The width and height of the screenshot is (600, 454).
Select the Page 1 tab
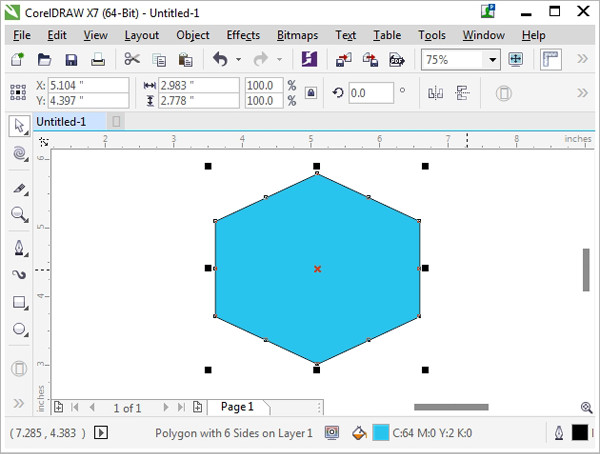(237, 407)
